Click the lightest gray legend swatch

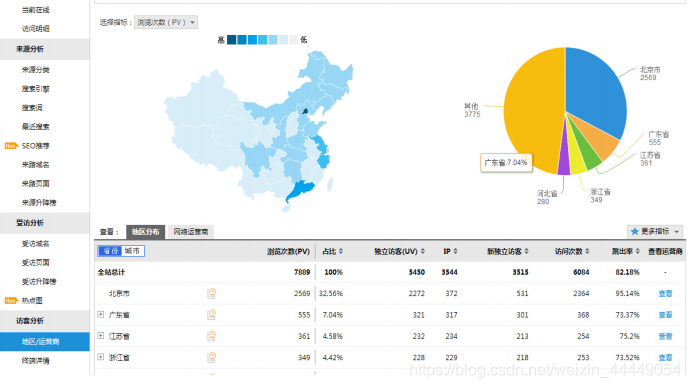[x=294, y=40]
